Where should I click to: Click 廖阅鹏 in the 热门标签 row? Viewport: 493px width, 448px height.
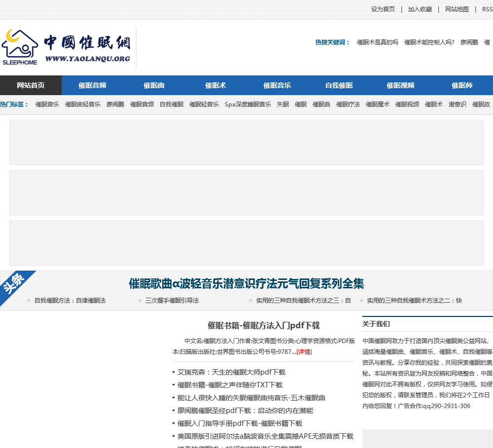click(115, 104)
